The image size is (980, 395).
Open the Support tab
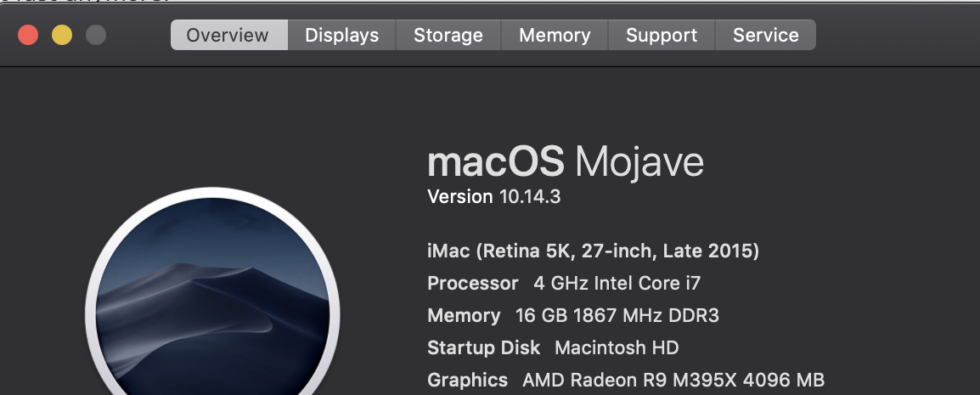point(662,36)
